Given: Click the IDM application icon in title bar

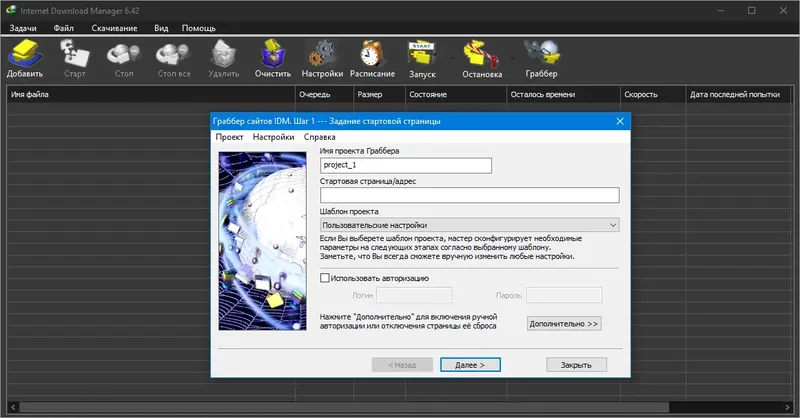Looking at the screenshot, I should (11, 10).
